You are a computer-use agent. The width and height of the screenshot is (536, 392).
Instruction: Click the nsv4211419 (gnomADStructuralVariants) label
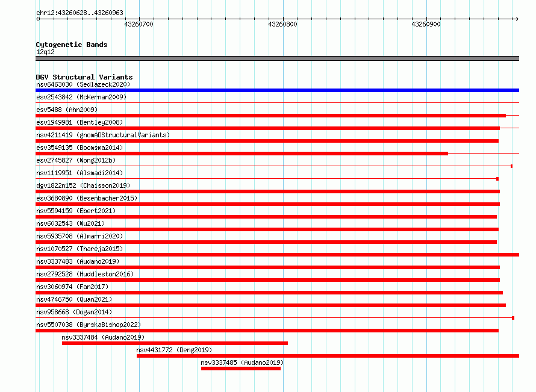pyautogui.click(x=103, y=135)
